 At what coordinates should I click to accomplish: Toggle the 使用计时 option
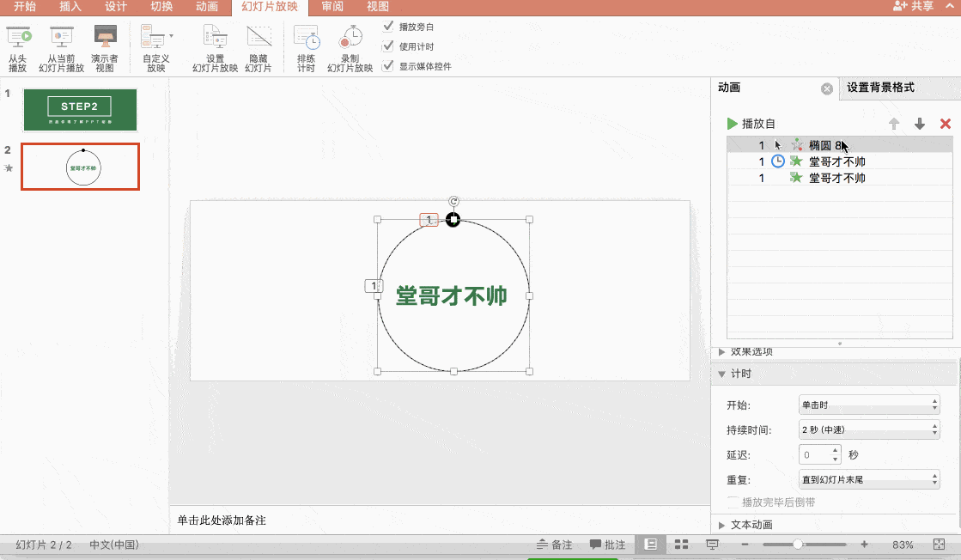tap(392, 46)
